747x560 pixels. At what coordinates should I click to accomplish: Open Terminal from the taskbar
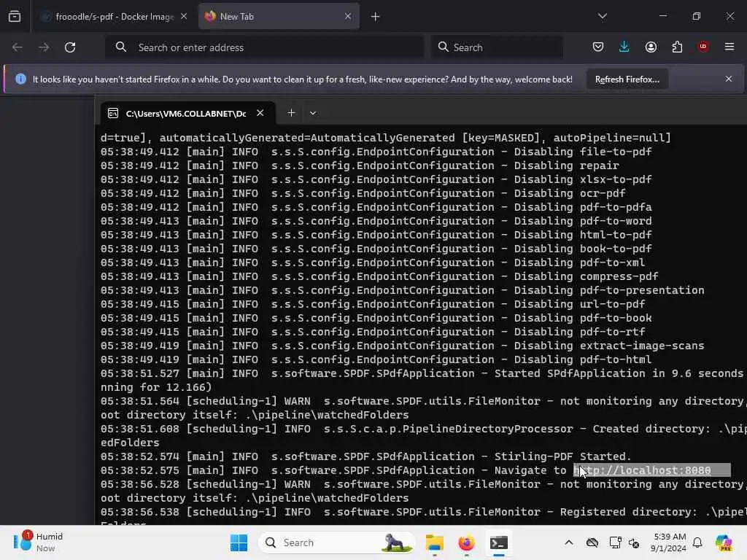click(x=499, y=542)
